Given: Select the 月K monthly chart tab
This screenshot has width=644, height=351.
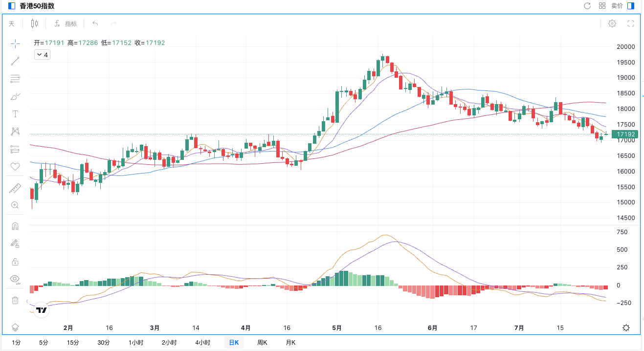Looking at the screenshot, I should [x=291, y=343].
